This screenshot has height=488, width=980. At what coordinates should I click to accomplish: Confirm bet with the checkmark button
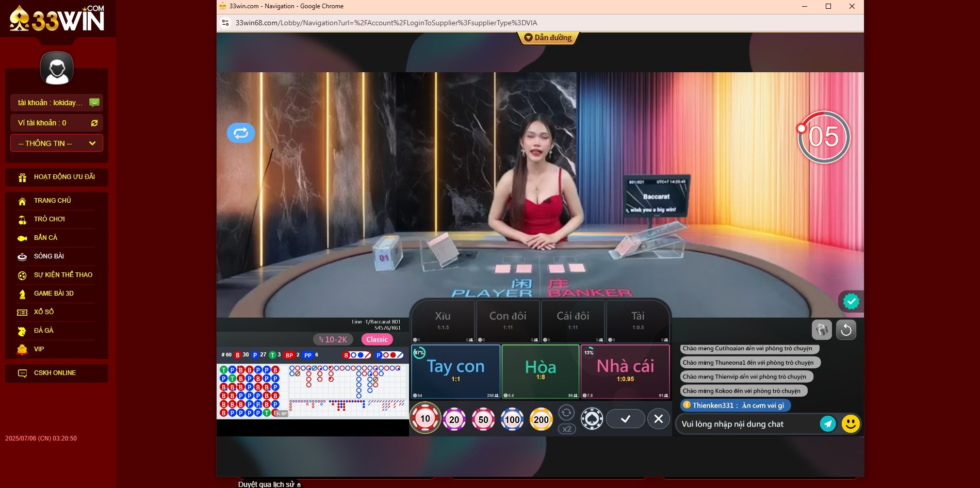(625, 419)
